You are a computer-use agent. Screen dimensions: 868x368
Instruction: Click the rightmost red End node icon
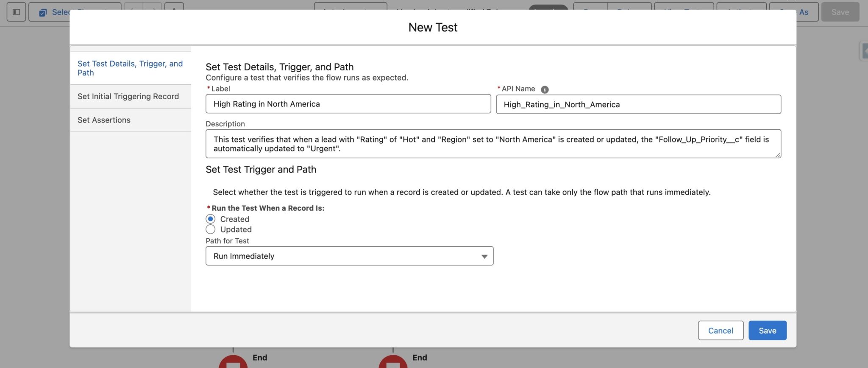393,362
